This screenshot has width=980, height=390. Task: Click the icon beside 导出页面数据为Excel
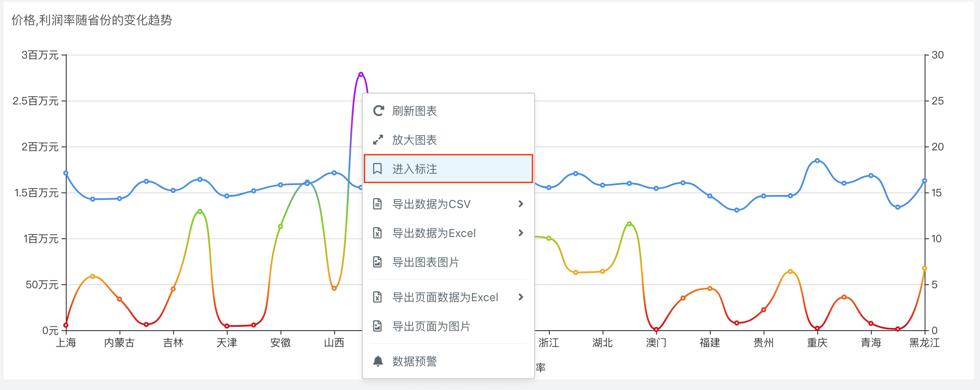tap(377, 297)
